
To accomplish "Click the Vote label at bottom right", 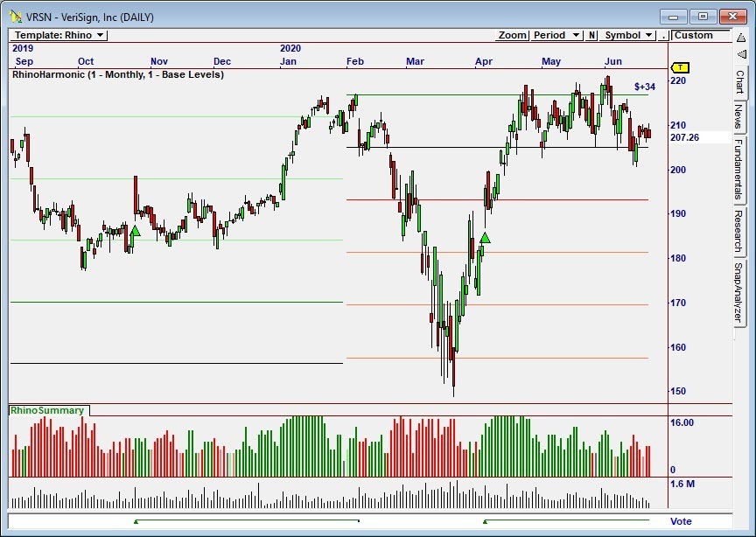I will point(681,521).
